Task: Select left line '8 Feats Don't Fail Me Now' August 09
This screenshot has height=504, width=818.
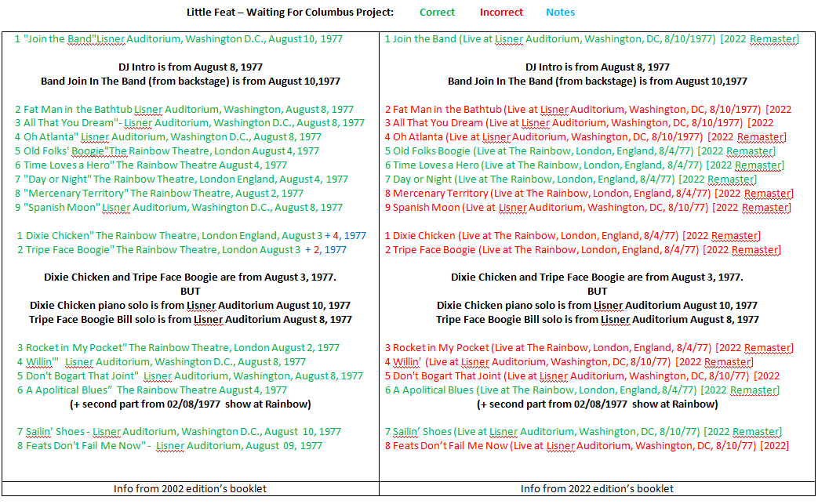Action: point(169,446)
